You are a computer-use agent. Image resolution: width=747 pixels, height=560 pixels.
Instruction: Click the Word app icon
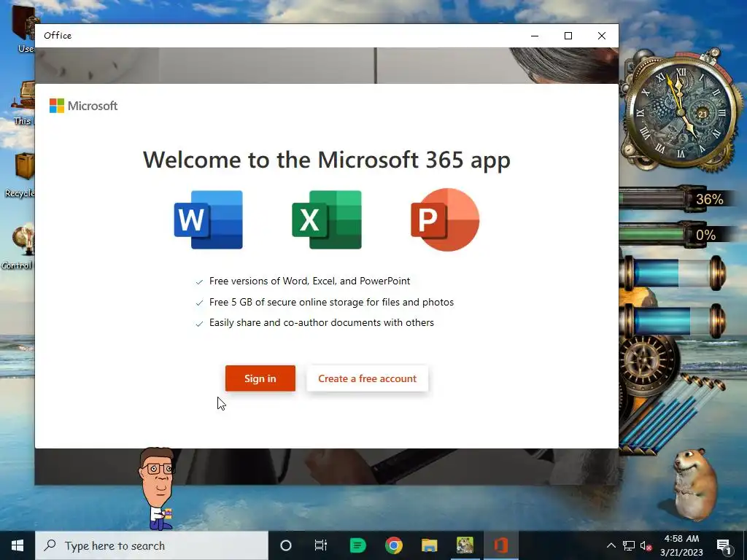pyautogui.click(x=209, y=219)
